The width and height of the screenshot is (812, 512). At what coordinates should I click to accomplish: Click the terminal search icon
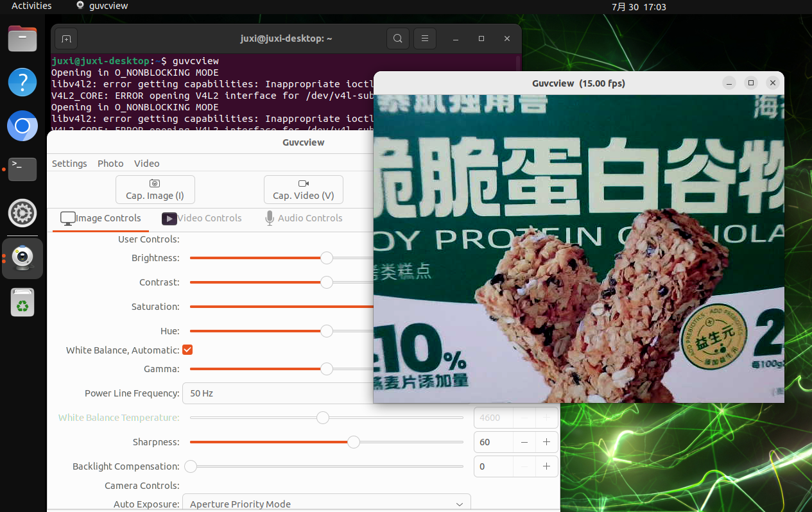[398, 38]
